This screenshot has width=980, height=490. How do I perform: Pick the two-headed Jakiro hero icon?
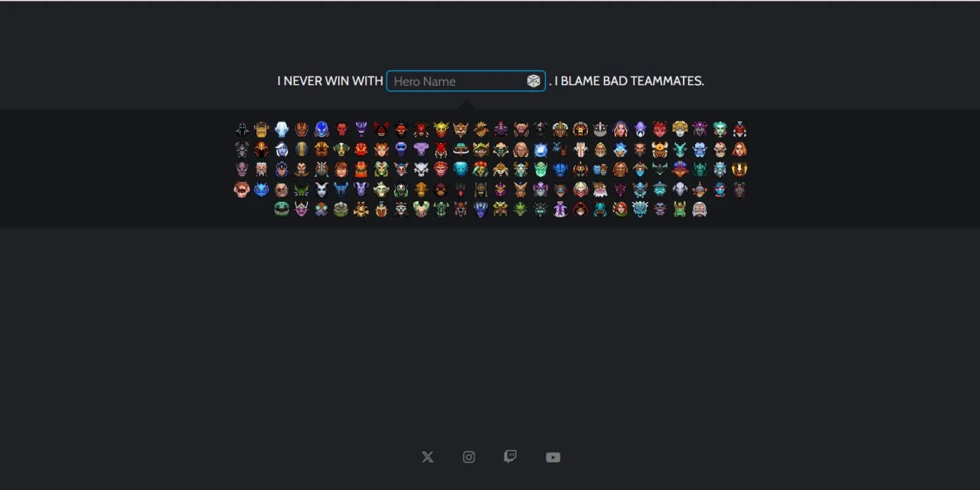pyautogui.click(x=560, y=149)
